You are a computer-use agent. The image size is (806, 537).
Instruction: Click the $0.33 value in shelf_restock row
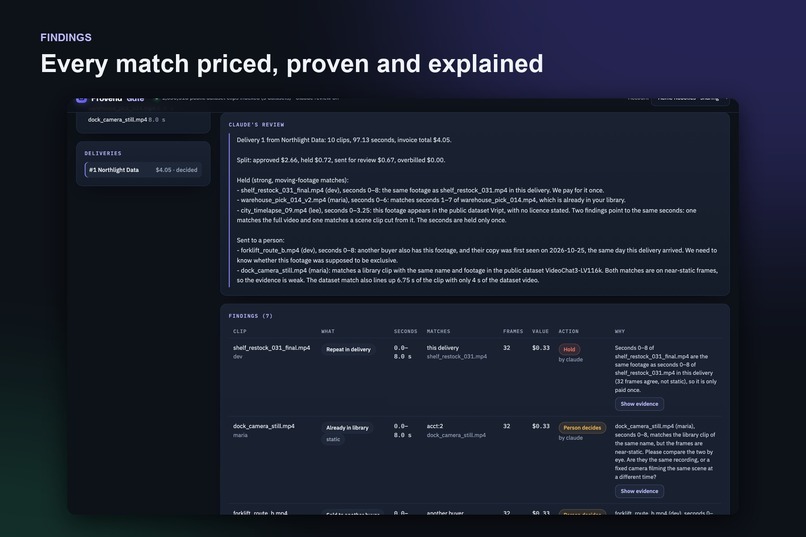click(541, 348)
